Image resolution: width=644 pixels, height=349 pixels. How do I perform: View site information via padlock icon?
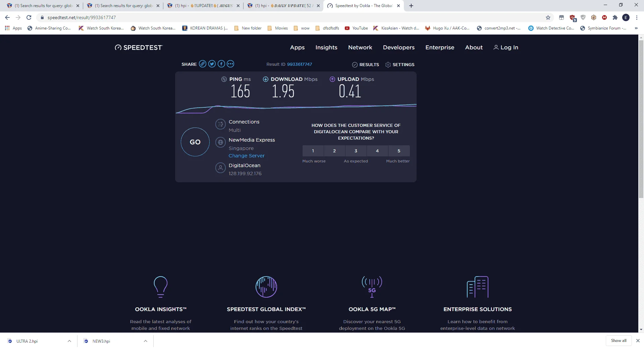[x=42, y=17]
